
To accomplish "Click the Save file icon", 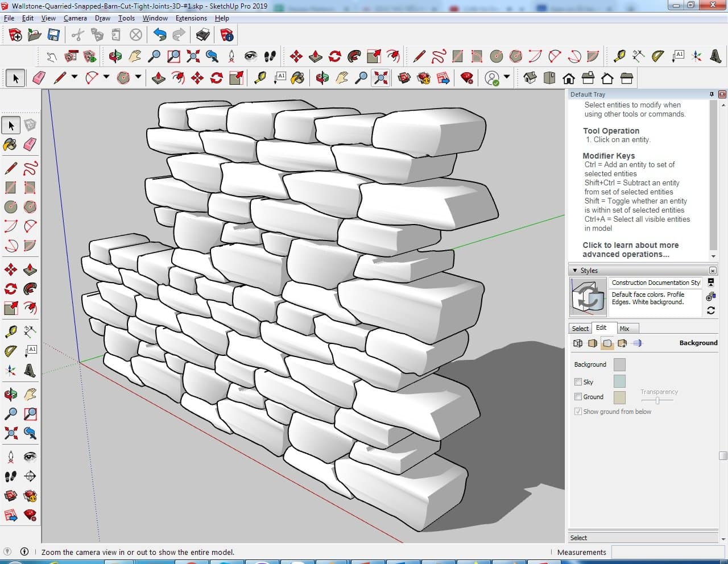I will click(x=53, y=35).
